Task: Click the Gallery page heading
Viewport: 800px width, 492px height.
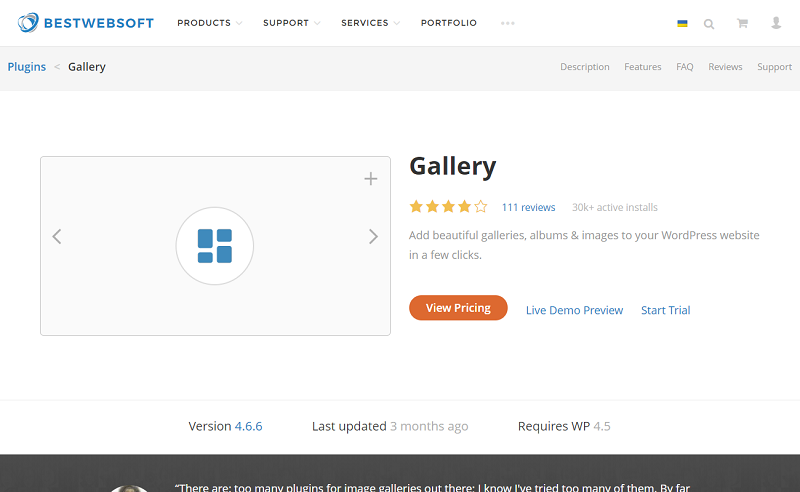Action: click(x=453, y=166)
